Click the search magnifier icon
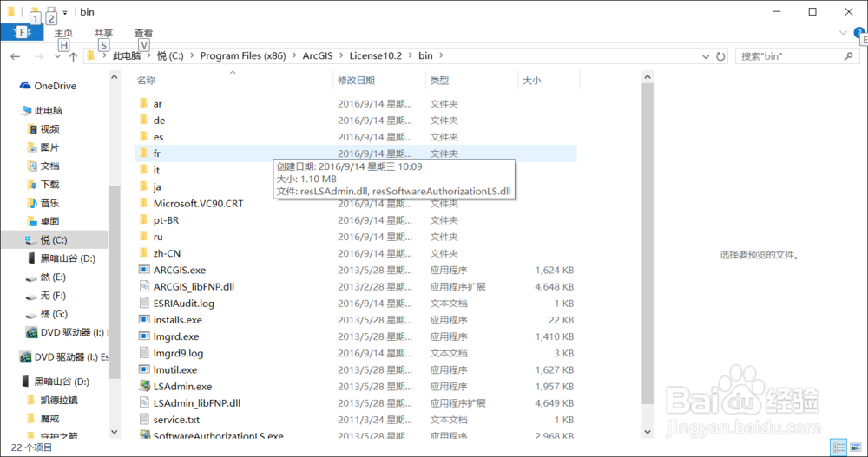 (849, 56)
